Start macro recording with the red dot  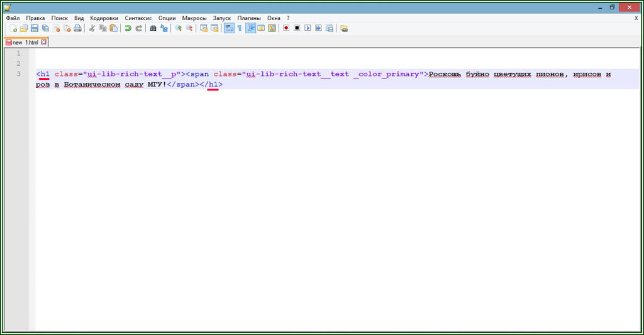coord(286,28)
